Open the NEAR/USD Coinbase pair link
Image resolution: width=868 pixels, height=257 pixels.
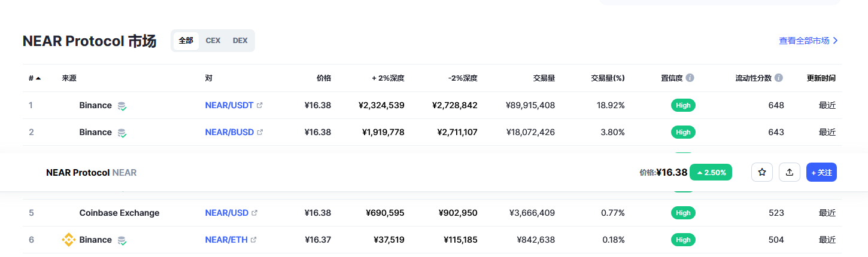[x=227, y=213]
